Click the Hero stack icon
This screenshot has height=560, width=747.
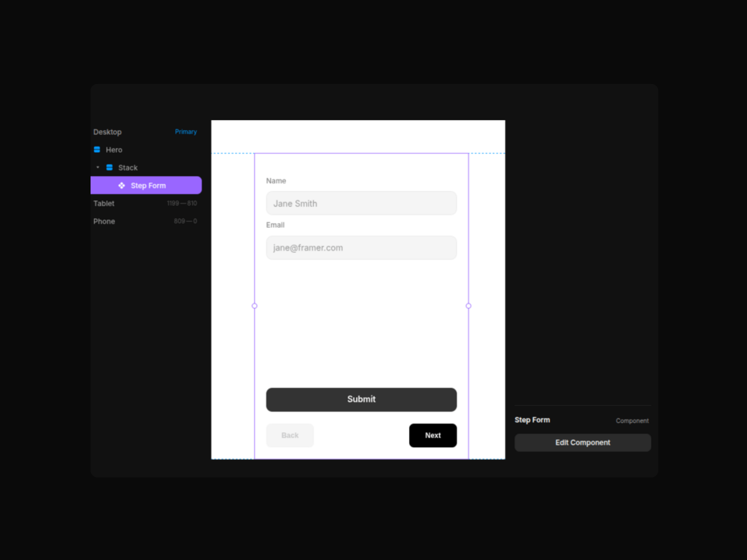pos(97,150)
